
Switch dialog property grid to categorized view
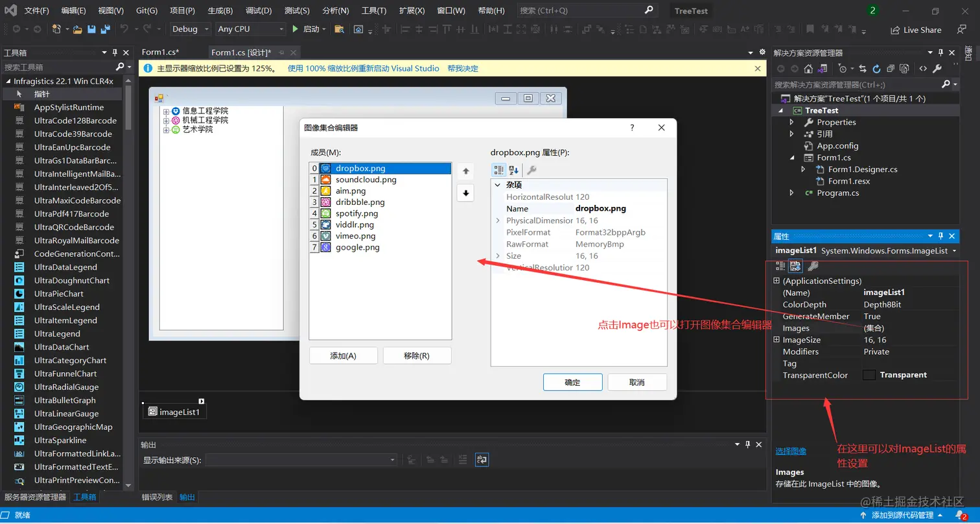[498, 170]
